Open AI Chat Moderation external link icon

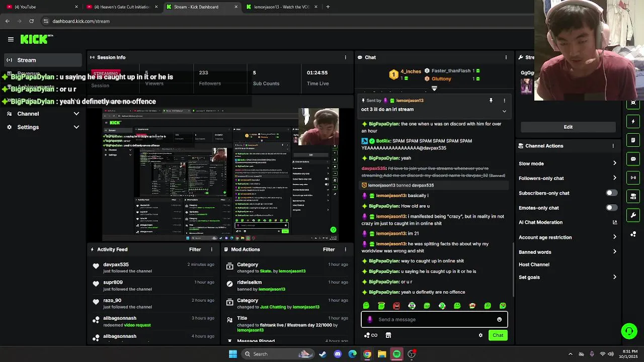click(614, 222)
